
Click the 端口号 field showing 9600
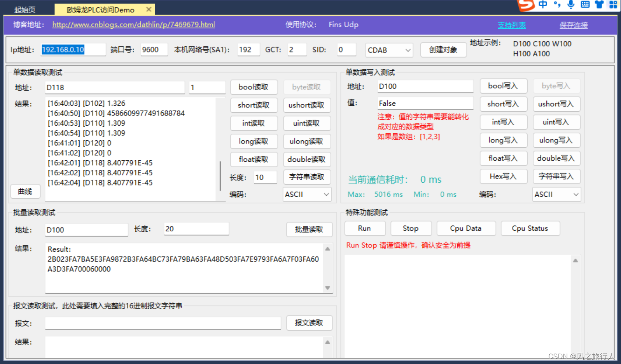(x=154, y=50)
